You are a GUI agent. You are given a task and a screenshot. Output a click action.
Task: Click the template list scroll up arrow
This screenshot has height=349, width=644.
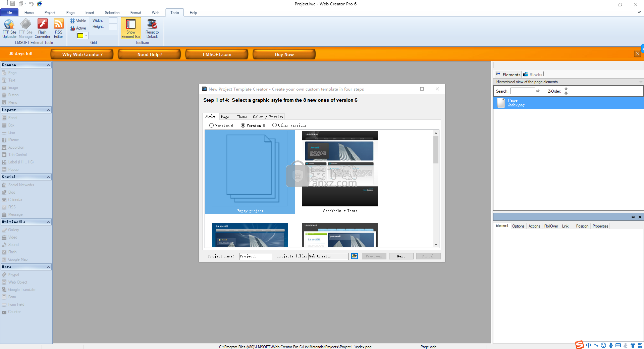(436, 133)
